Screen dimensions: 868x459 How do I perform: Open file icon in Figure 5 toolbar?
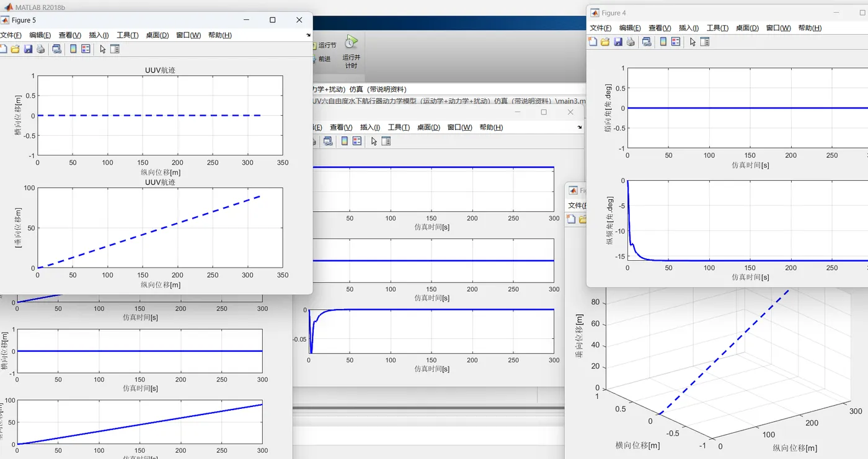coord(15,49)
